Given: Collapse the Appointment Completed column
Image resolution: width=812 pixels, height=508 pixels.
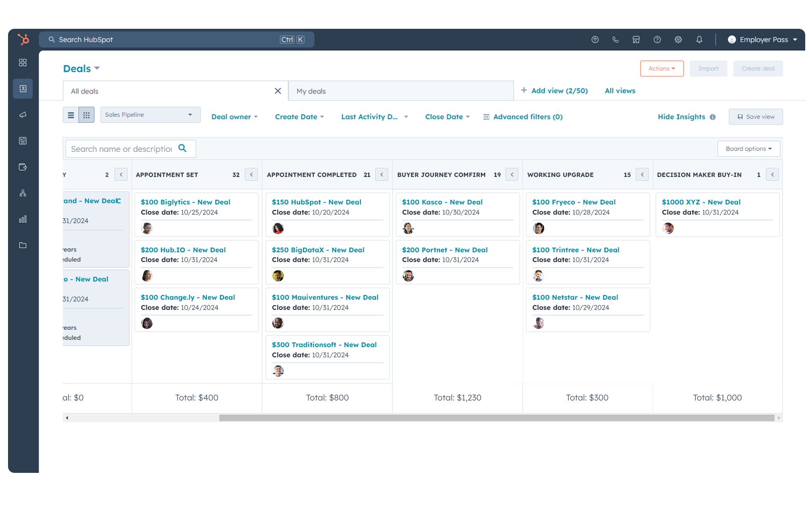Looking at the screenshot, I should click(381, 174).
